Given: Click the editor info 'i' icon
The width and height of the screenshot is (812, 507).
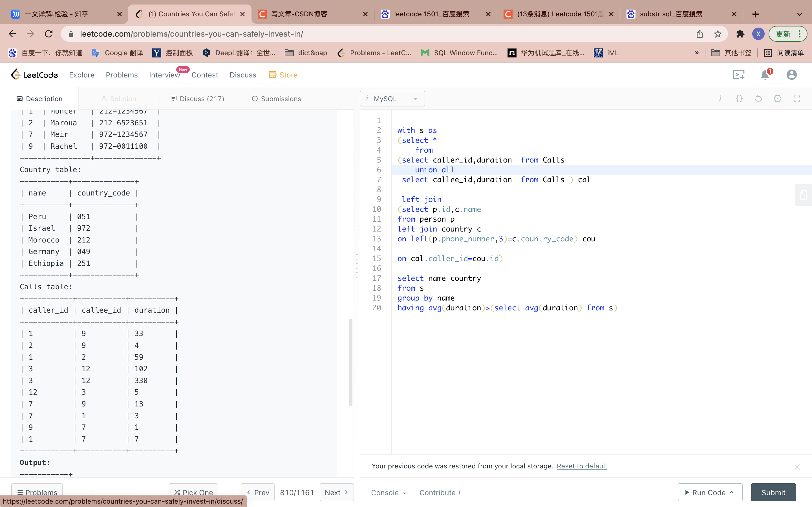Looking at the screenshot, I should [720, 99].
